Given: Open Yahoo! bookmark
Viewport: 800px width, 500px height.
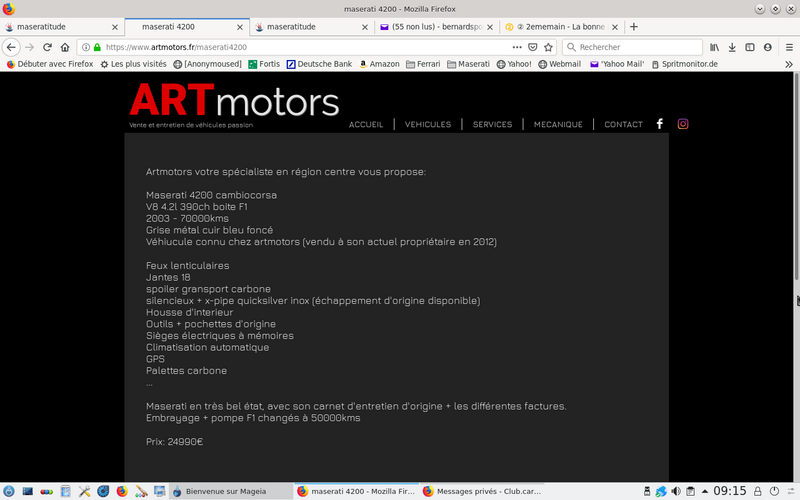Looking at the screenshot, I should coord(514,64).
